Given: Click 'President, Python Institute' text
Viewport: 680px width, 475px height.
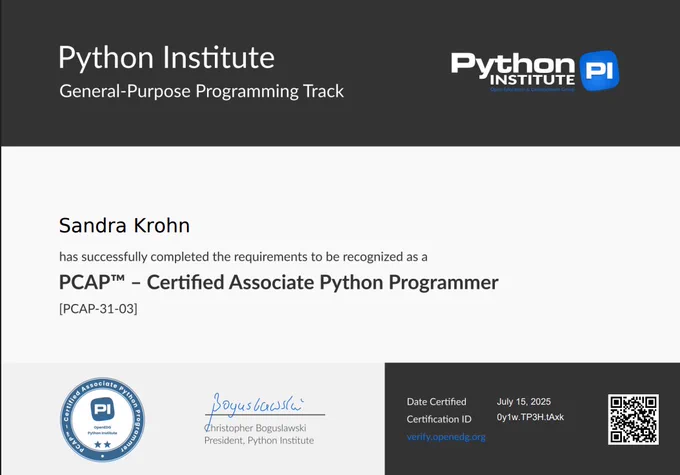Looking at the screenshot, I should click(x=259, y=440).
